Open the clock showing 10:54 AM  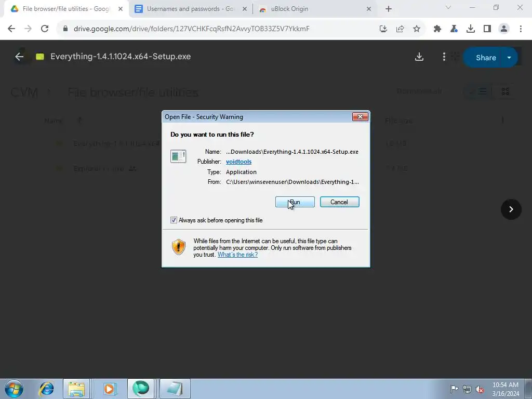[506, 389]
